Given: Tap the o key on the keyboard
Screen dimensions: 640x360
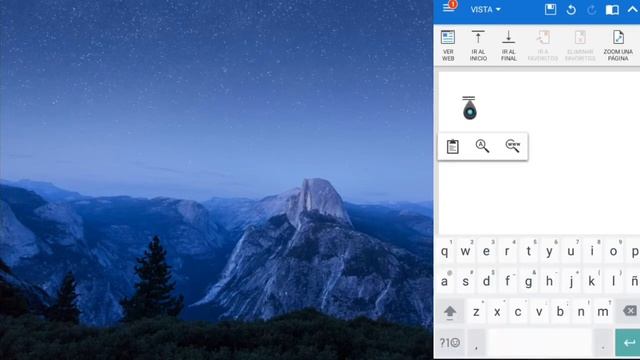Looking at the screenshot, I should click(x=613, y=251).
